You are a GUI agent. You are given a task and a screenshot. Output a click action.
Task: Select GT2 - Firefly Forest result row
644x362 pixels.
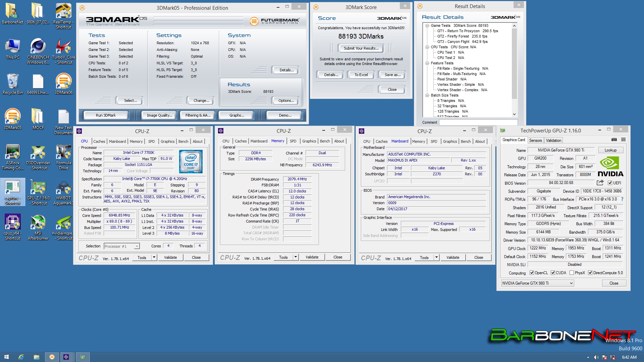(x=462, y=36)
